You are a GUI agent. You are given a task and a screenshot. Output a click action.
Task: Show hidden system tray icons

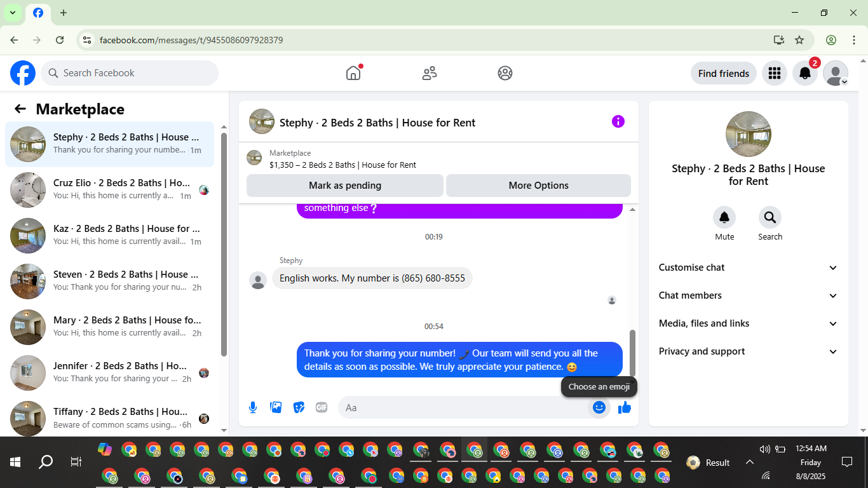click(x=750, y=462)
